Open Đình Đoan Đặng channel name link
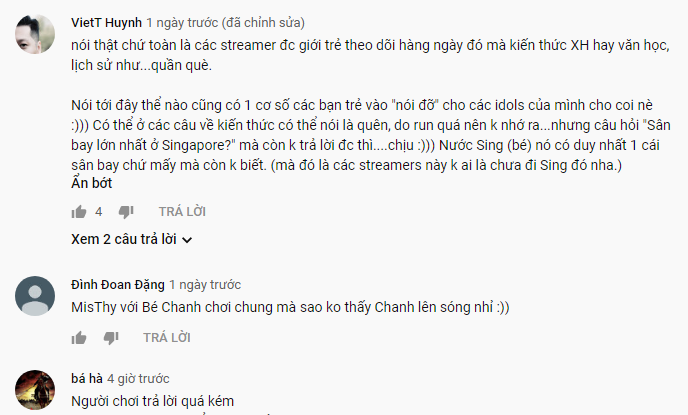 click(x=118, y=285)
